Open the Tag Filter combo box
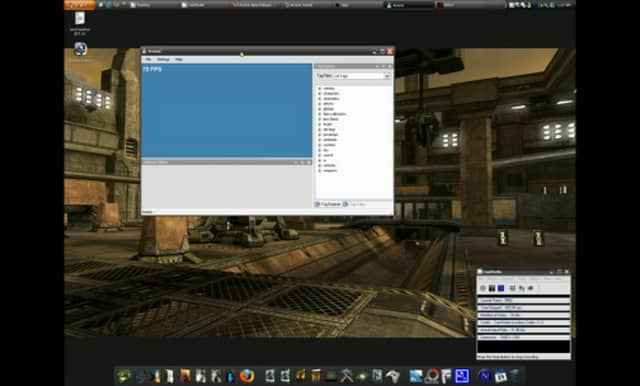The image size is (640, 386). click(362, 76)
